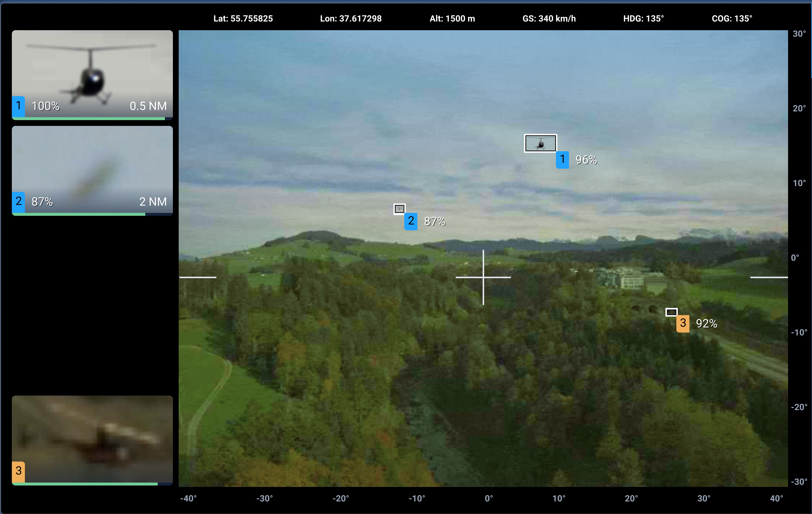
Task: Click the helicopter detection box labeled 1
Action: point(540,143)
